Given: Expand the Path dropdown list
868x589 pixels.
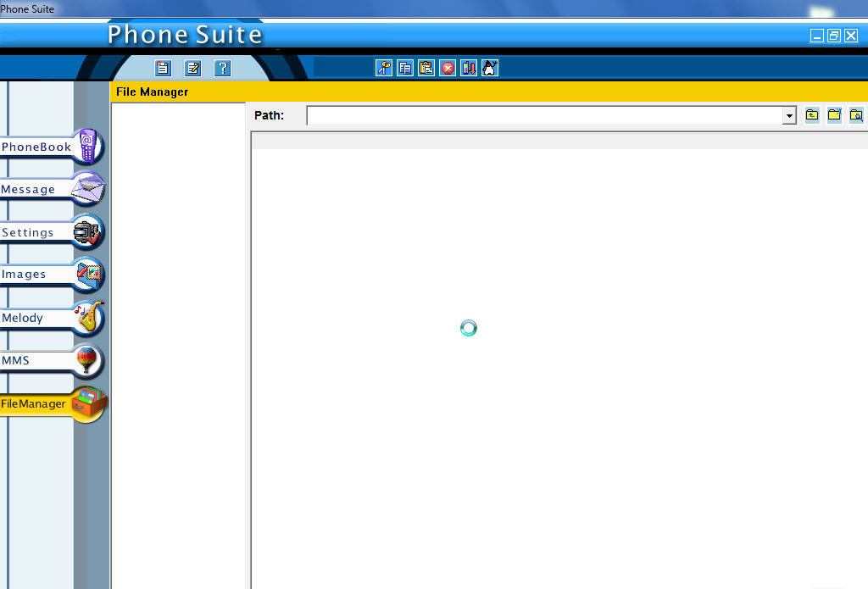Looking at the screenshot, I should click(x=789, y=116).
